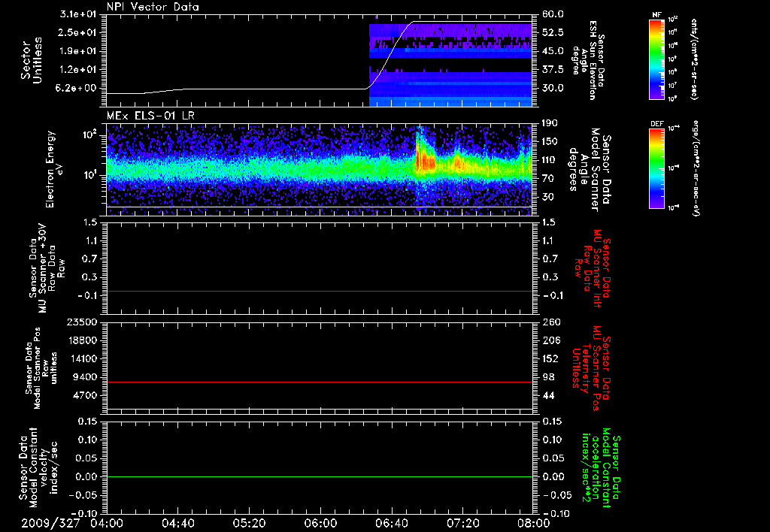The height and width of the screenshot is (532, 770).
Task: Click the 05:20 time axis label
Action: click(249, 521)
